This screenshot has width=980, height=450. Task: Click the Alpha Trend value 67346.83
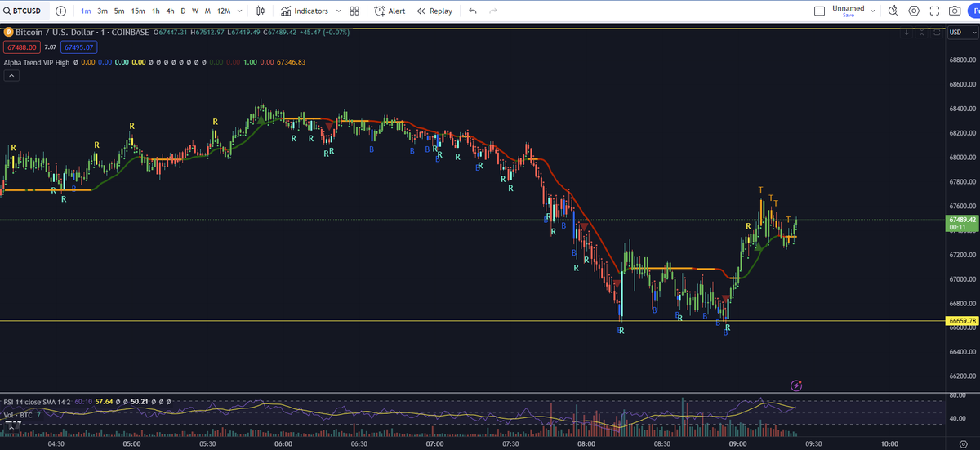pos(291,61)
